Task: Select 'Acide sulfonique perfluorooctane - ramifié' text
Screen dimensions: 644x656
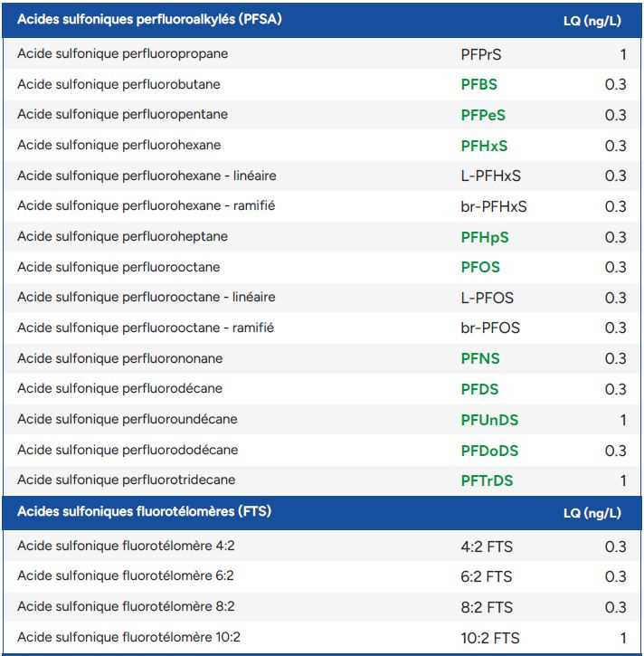Action: pos(146,328)
